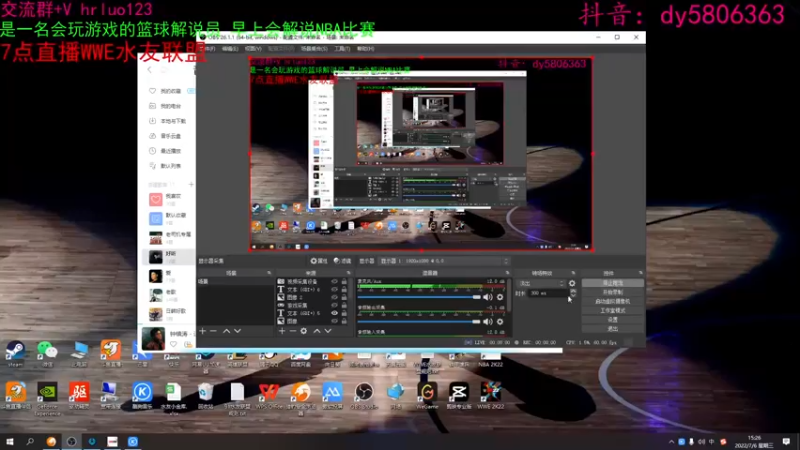Open the OBS Studio desktop shortcut
Viewport: 800px width, 450px height.
point(364,396)
